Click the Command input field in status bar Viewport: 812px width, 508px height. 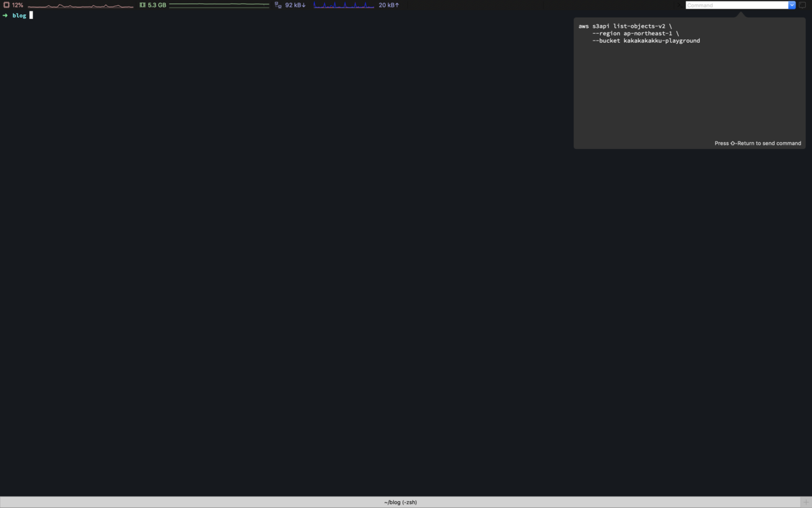pyautogui.click(x=737, y=5)
